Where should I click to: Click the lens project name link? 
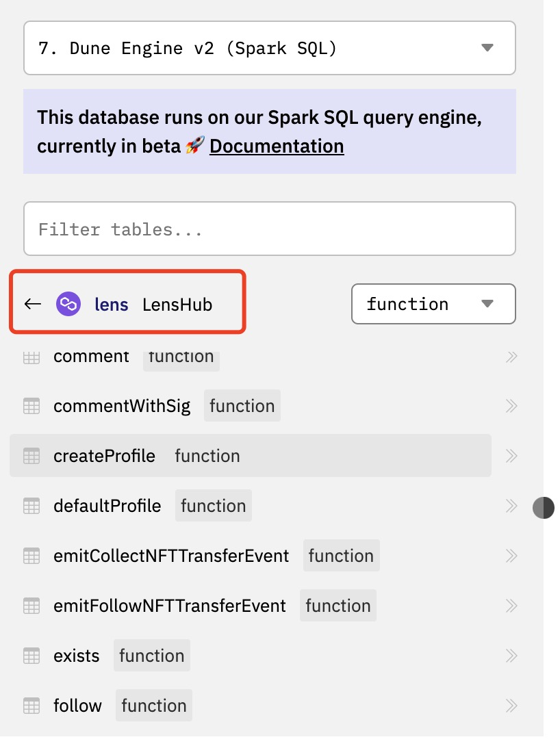pos(112,305)
